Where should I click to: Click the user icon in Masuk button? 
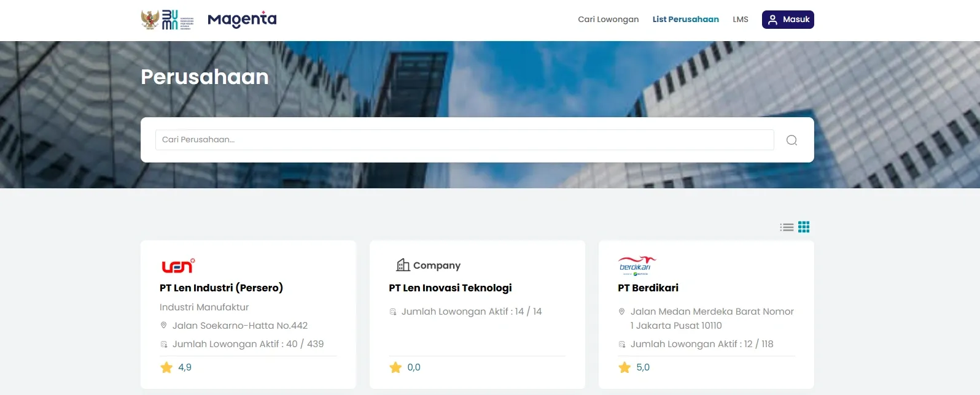pyautogui.click(x=772, y=20)
